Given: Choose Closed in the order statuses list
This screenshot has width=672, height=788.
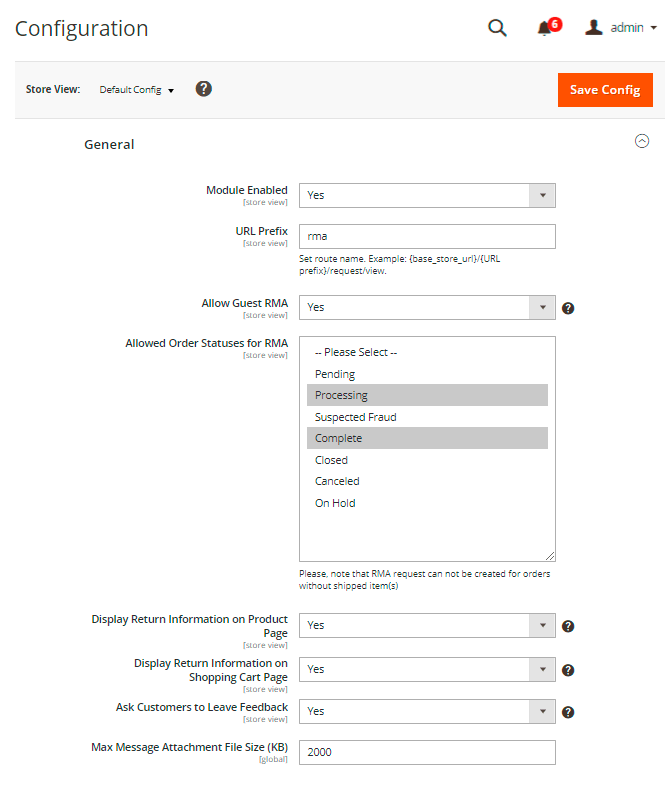Looking at the screenshot, I should click(x=331, y=460).
